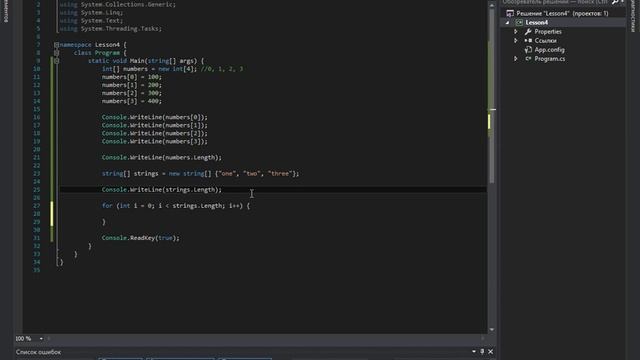Click the editor vertical scrollbar up arrow
Viewport: 640px width, 360px height.
491,5
